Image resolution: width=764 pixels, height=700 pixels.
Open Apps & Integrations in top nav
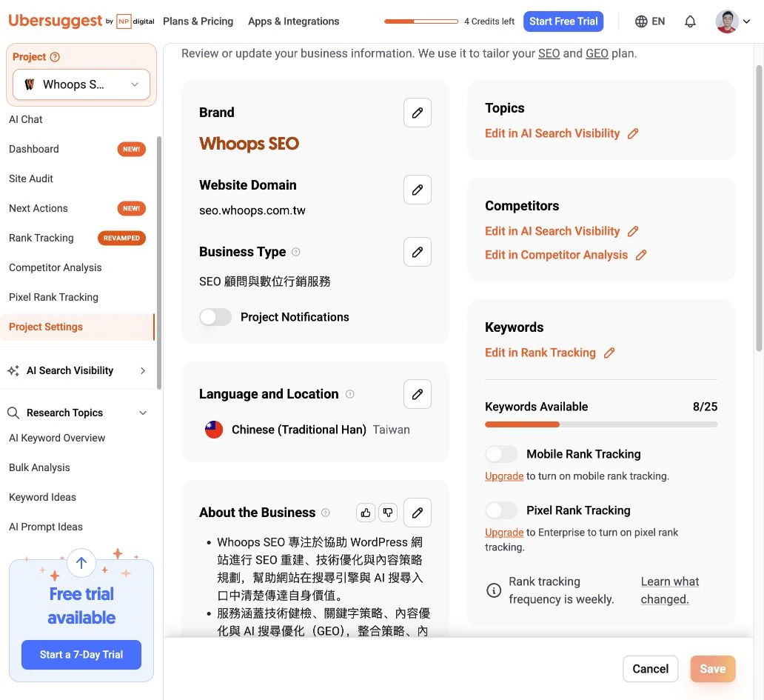point(293,21)
